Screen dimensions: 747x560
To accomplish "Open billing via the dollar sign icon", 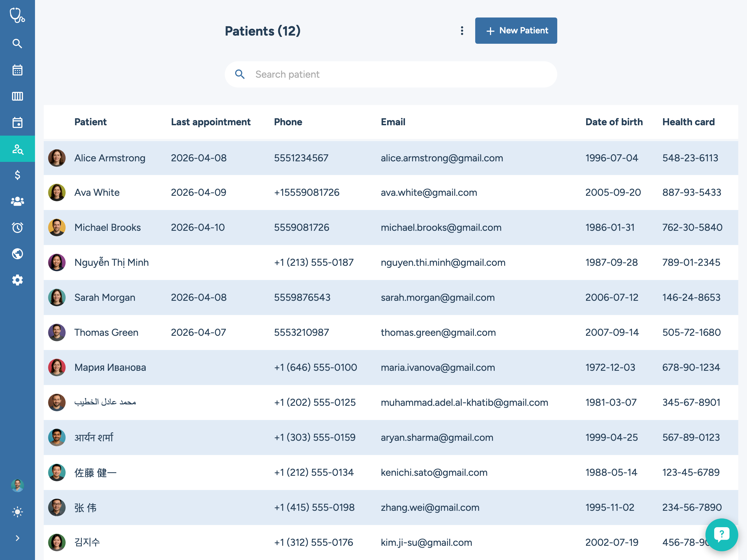I will 17,175.
